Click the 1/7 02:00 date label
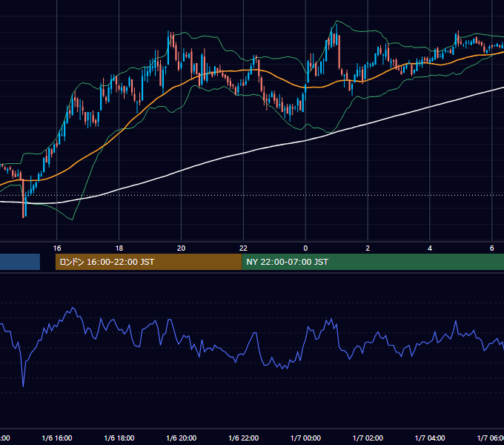This screenshot has width=504, height=445. tap(368, 438)
